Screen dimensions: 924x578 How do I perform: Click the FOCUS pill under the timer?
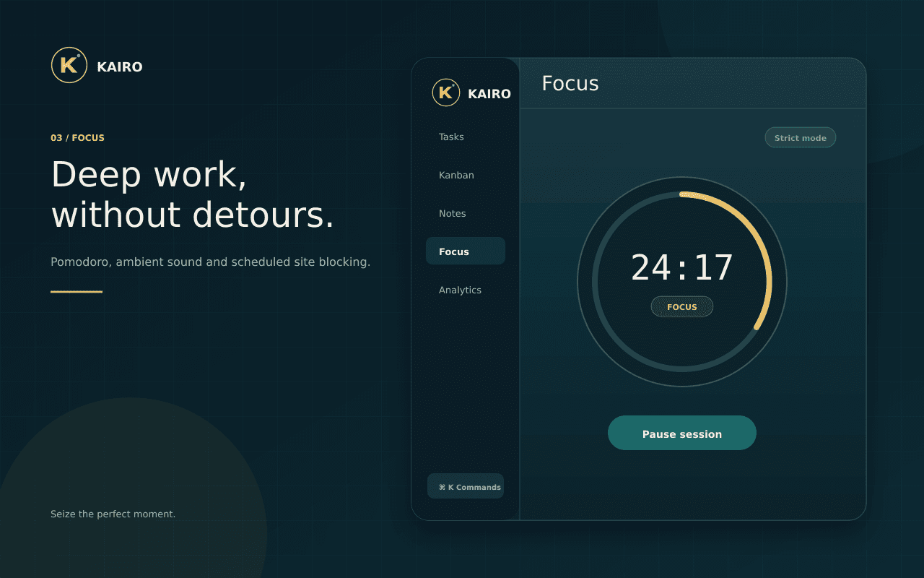[x=682, y=306]
